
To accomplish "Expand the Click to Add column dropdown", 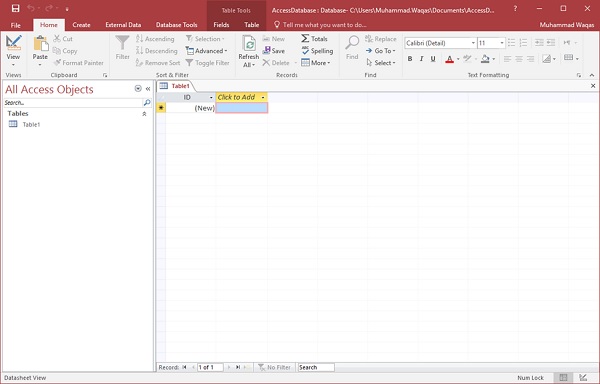I will [x=263, y=98].
